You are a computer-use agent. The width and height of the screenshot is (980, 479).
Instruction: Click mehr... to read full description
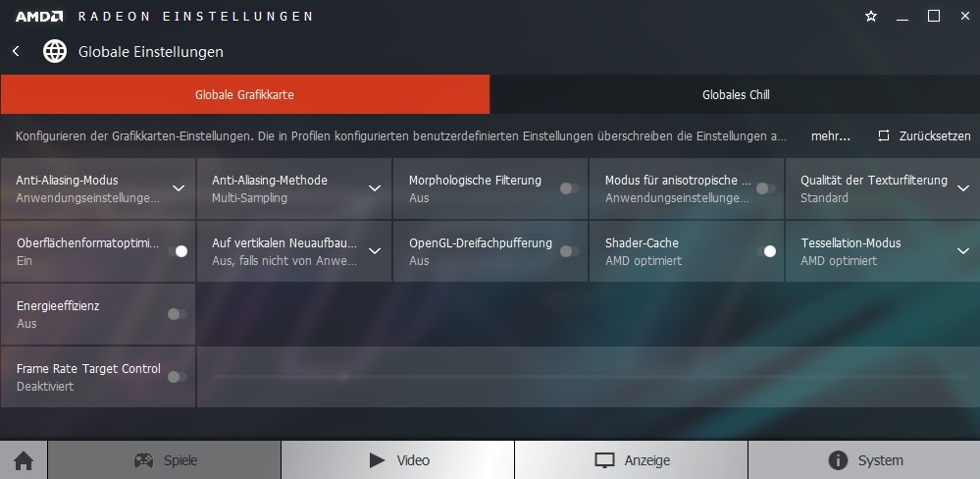(x=831, y=135)
